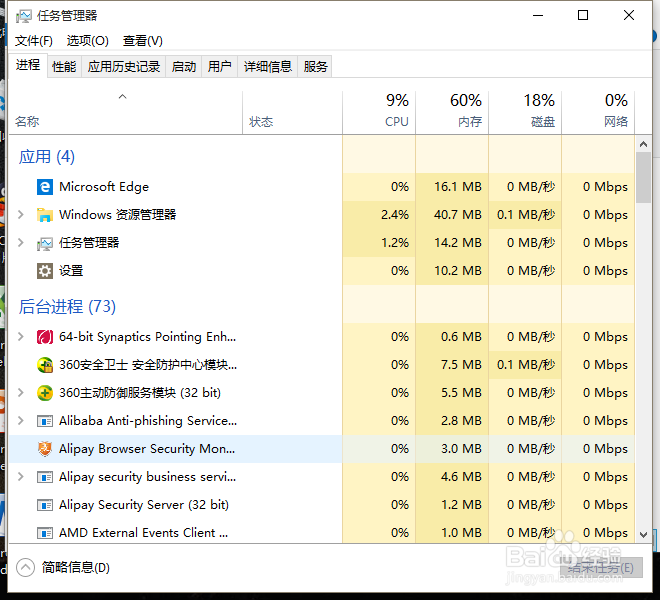Minimize the 任务管理器 window
Viewport: 660px width, 600px height.
click(x=538, y=16)
